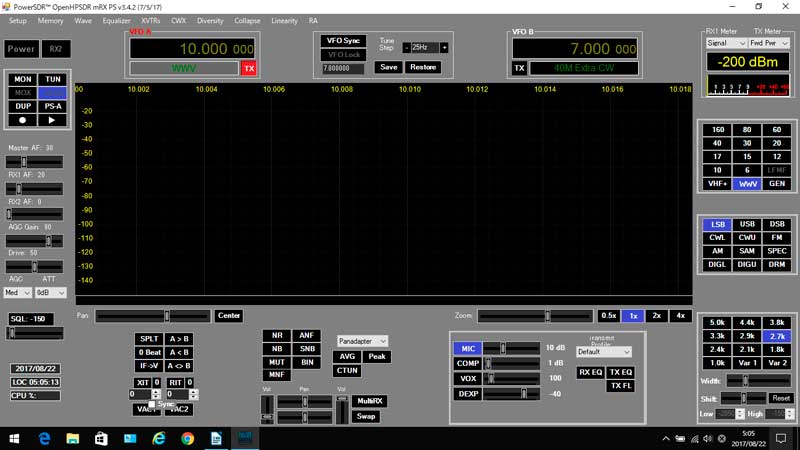Select the USB mode button
The image size is (800, 450).
[x=747, y=224]
